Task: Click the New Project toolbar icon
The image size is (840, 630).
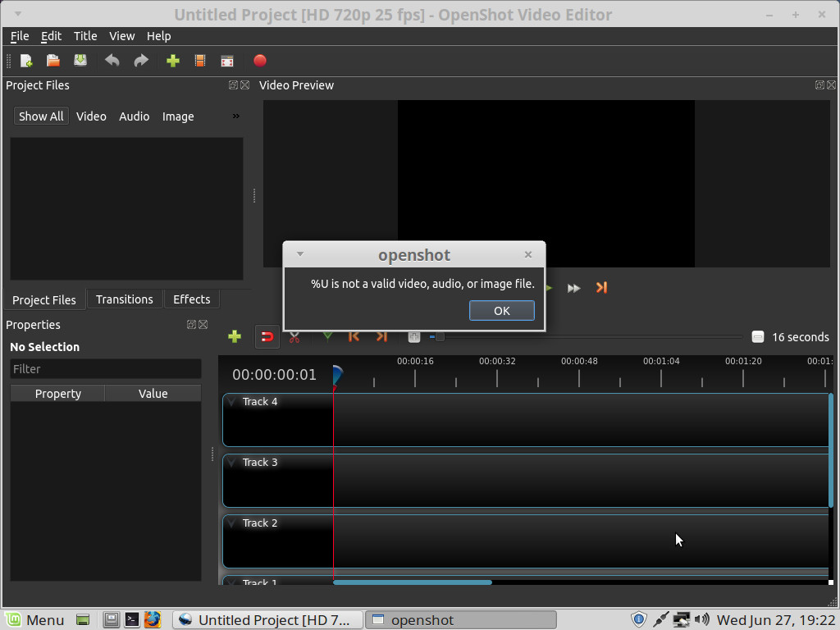Action: [26, 61]
